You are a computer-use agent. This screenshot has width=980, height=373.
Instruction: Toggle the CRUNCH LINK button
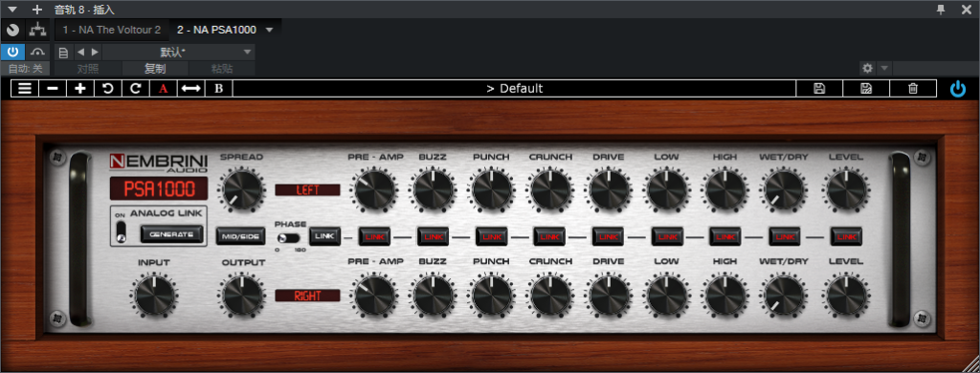pyautogui.click(x=549, y=237)
